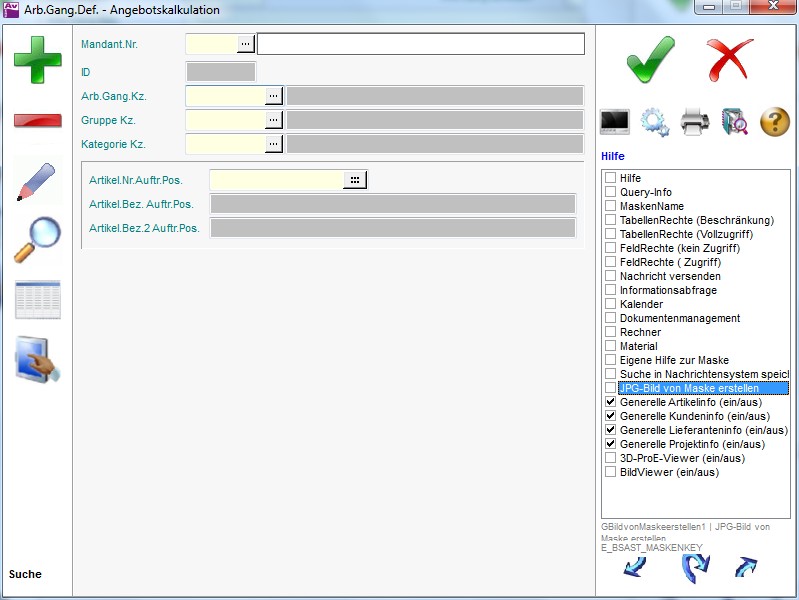
Task: Tick the Kalender checkbox
Action: tap(610, 304)
